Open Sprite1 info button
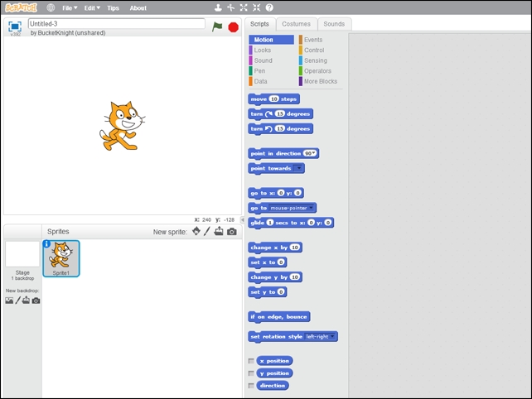The width and height of the screenshot is (532, 399). [46, 243]
